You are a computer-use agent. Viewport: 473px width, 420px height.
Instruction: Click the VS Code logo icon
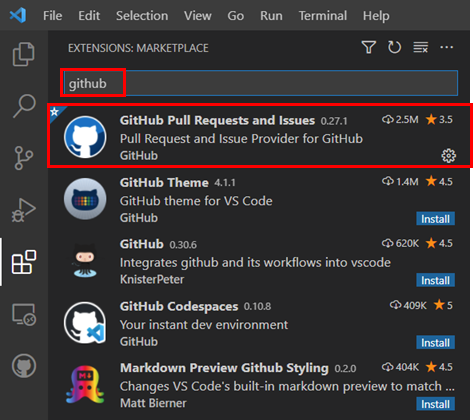[18, 15]
